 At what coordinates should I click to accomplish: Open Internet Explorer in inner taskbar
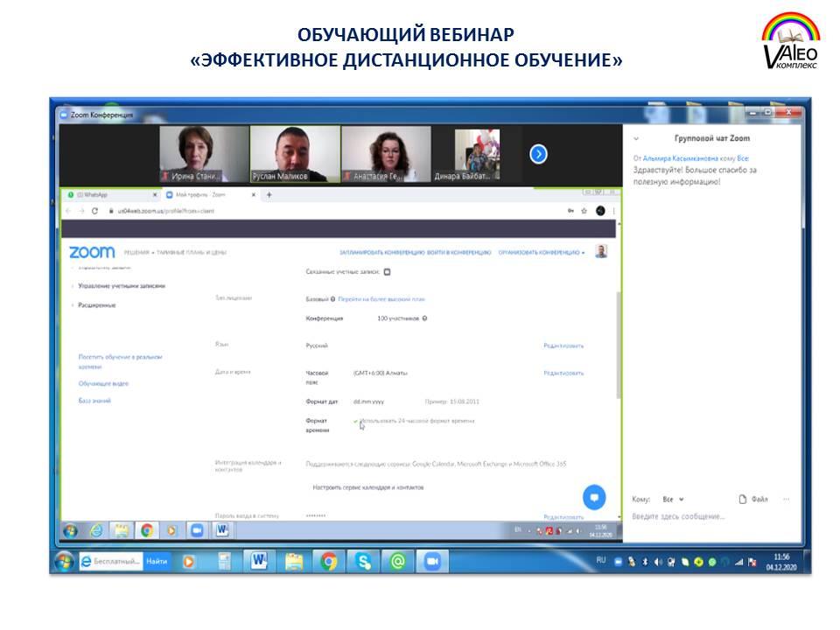click(x=96, y=531)
